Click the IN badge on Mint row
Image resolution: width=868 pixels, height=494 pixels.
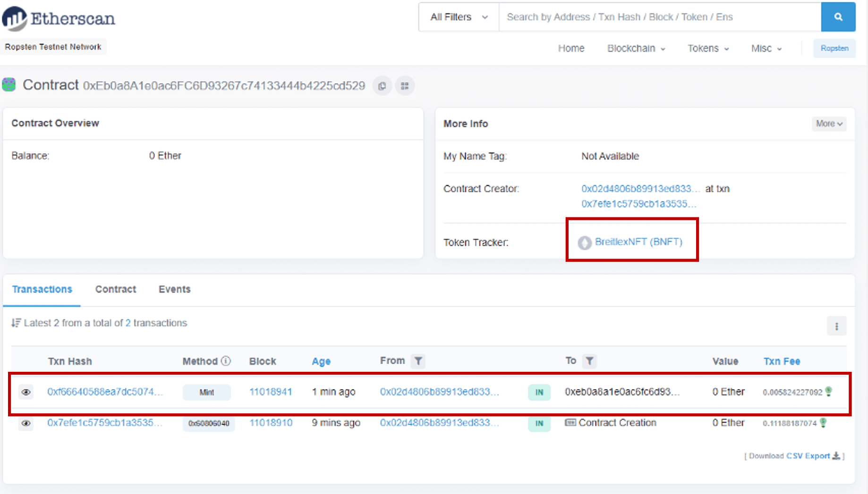pyautogui.click(x=539, y=392)
